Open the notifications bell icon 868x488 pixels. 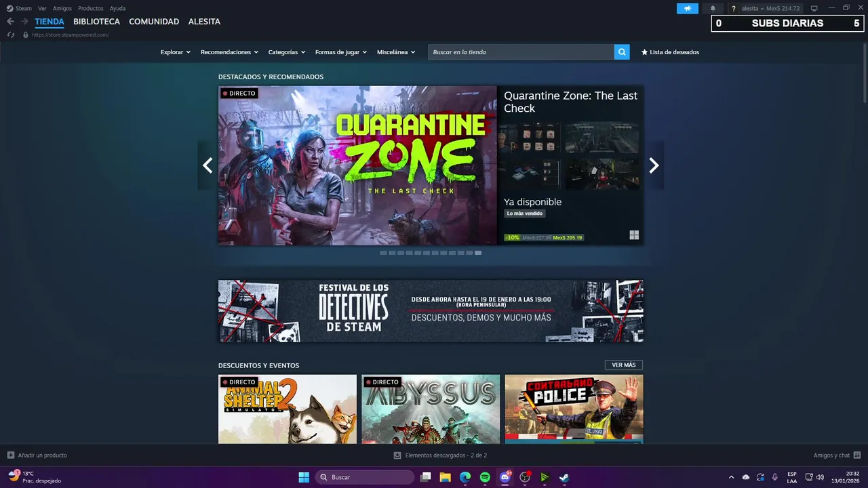(x=713, y=8)
